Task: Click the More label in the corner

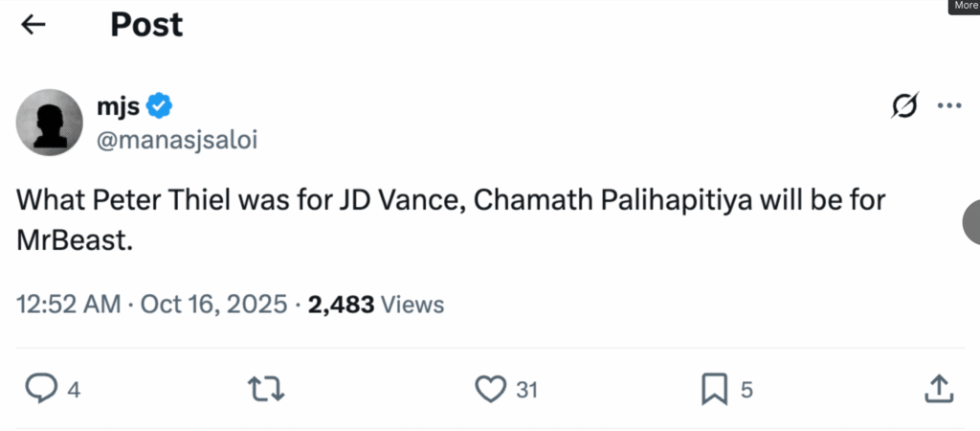Action: coord(966,6)
